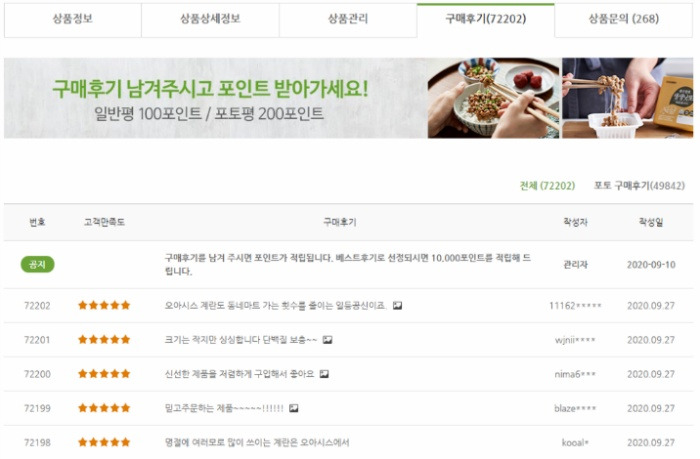Open the 상품문의 (268) tab
This screenshot has width=700, height=459.
pyautogui.click(x=624, y=20)
